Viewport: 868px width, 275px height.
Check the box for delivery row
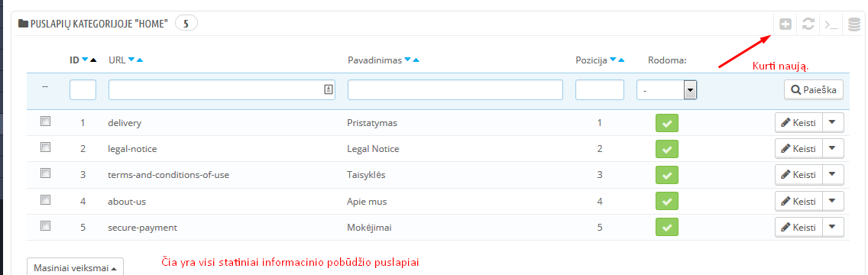(45, 121)
